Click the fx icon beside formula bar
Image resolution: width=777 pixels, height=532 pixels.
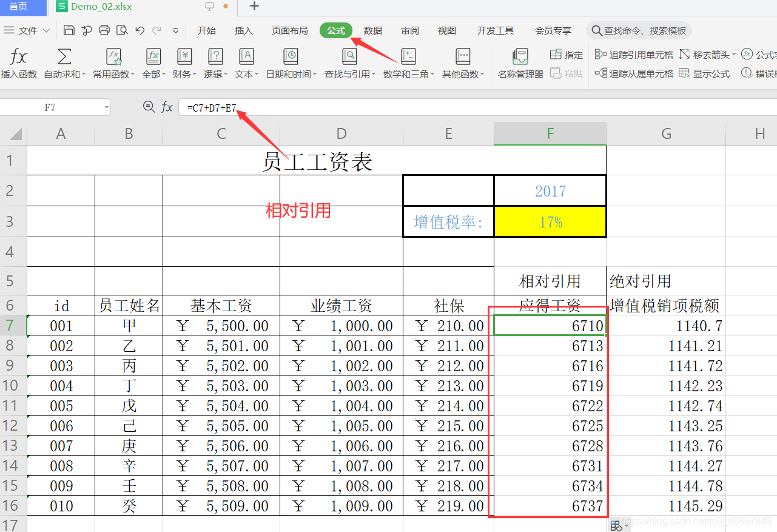pyautogui.click(x=167, y=107)
